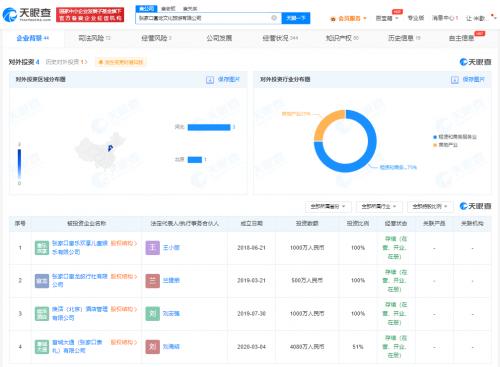Open the 百宝箱 menu
The height and width of the screenshot is (367, 500).
click(387, 18)
